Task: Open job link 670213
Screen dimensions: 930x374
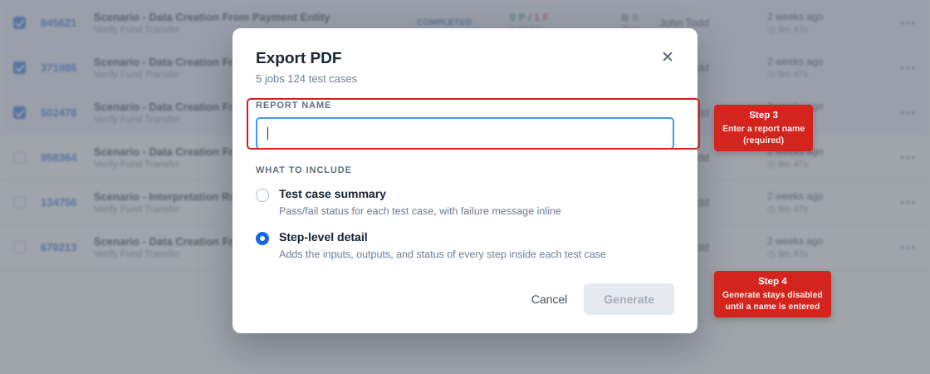Action: [x=58, y=247]
